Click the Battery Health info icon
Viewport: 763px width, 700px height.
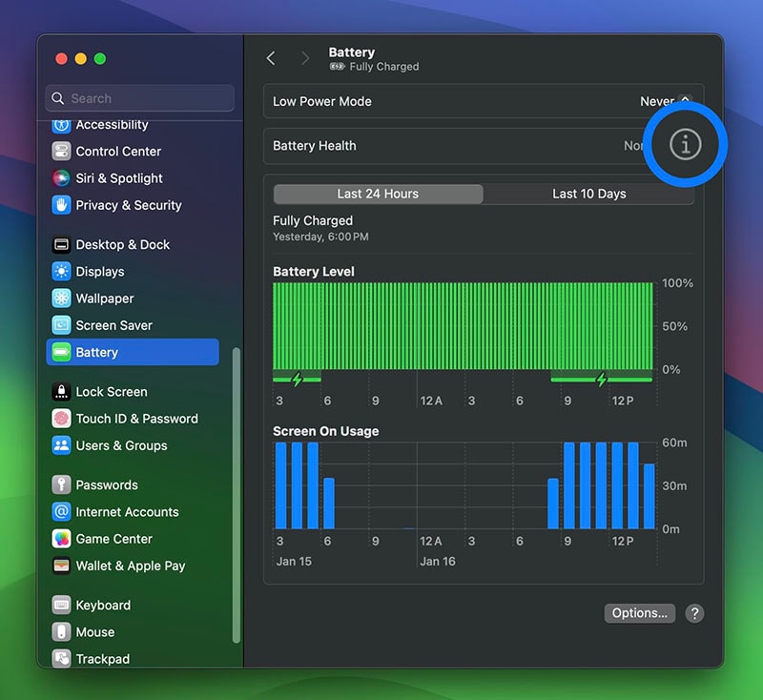(x=685, y=145)
